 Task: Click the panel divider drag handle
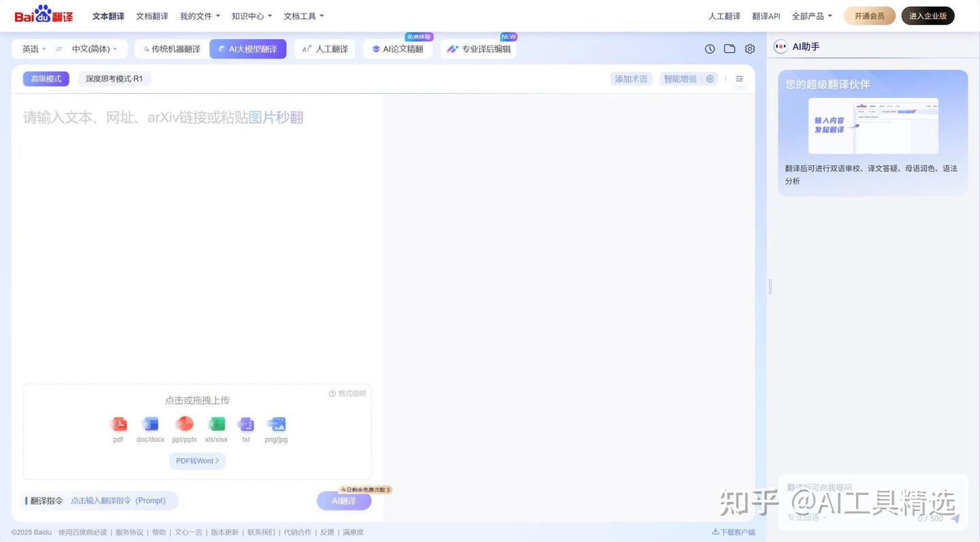(x=770, y=287)
